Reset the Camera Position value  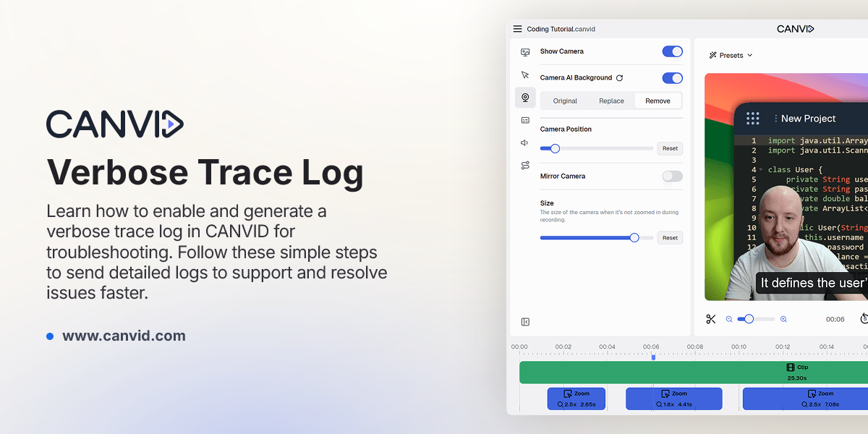[670, 148]
